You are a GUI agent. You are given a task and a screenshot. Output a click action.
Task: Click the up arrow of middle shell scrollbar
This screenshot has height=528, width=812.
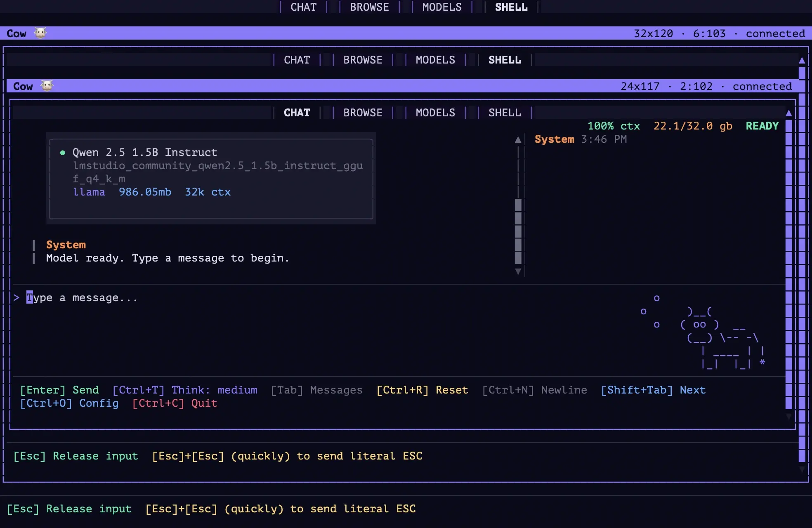(802, 60)
